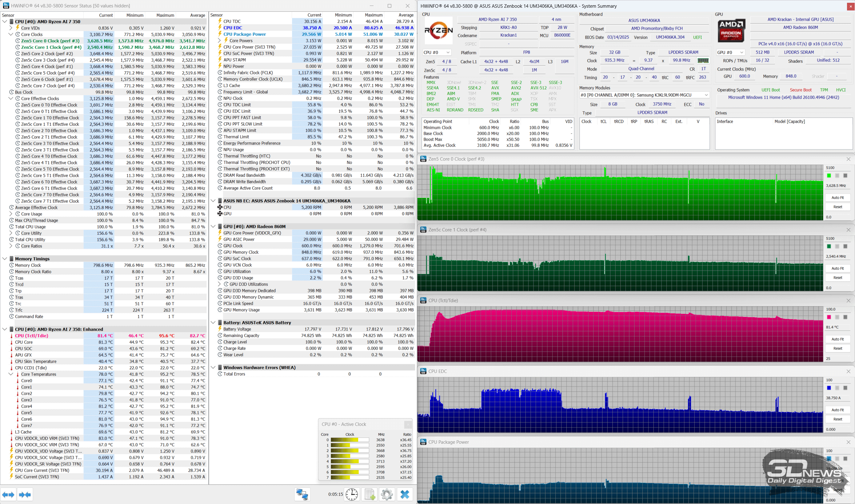Expand the Core Usage tree node
Screen dimensions: 855x504
click(x=11, y=214)
